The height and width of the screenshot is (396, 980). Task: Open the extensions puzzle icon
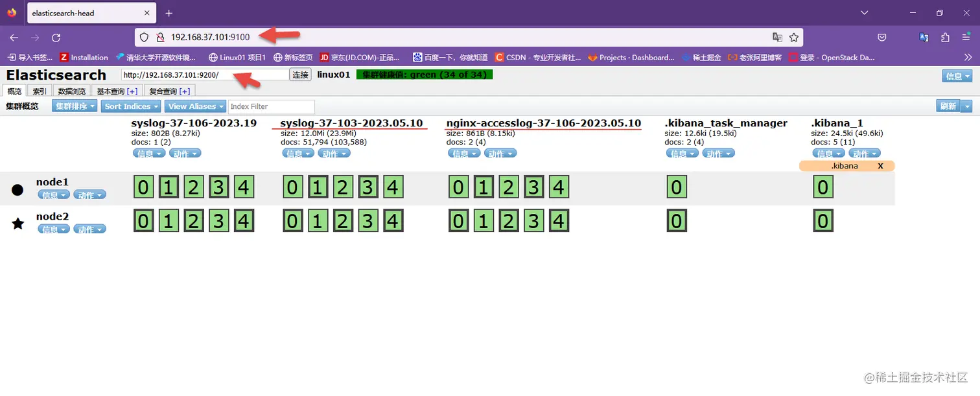(945, 38)
